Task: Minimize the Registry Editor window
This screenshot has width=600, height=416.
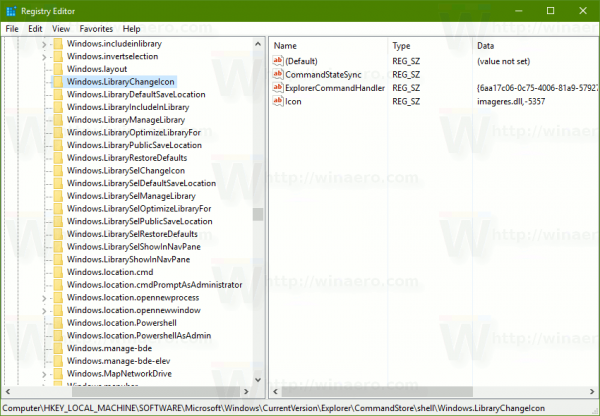Action: [518, 11]
